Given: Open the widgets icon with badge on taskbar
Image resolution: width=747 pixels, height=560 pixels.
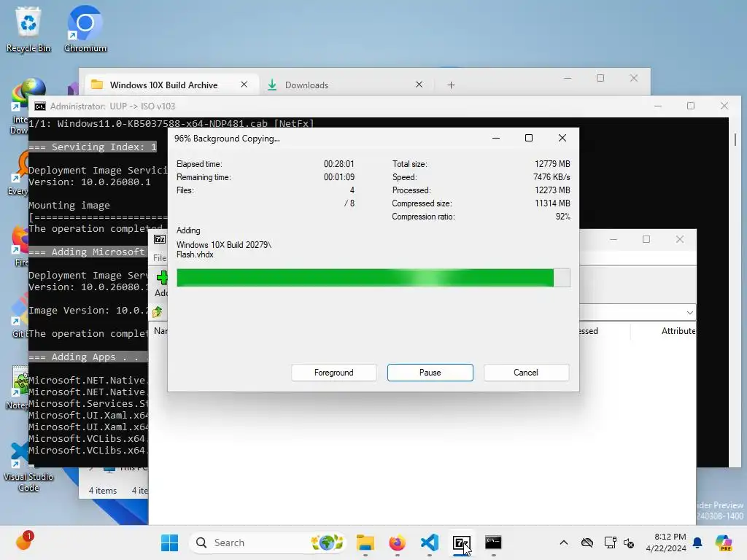Looking at the screenshot, I should point(24,542).
